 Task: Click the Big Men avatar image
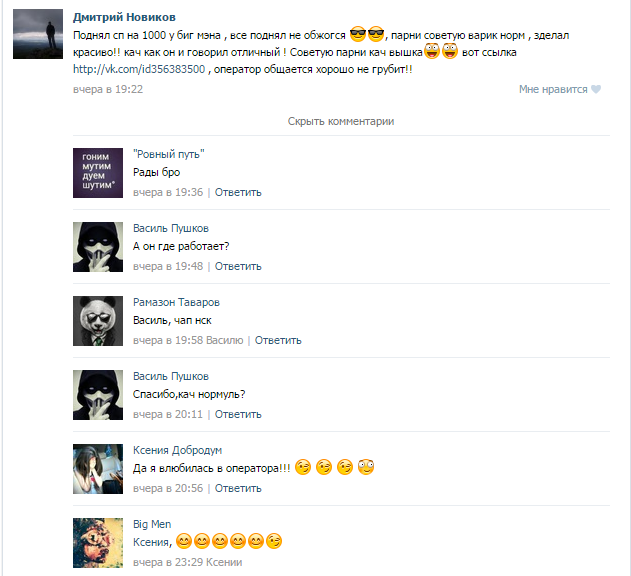pos(98,543)
